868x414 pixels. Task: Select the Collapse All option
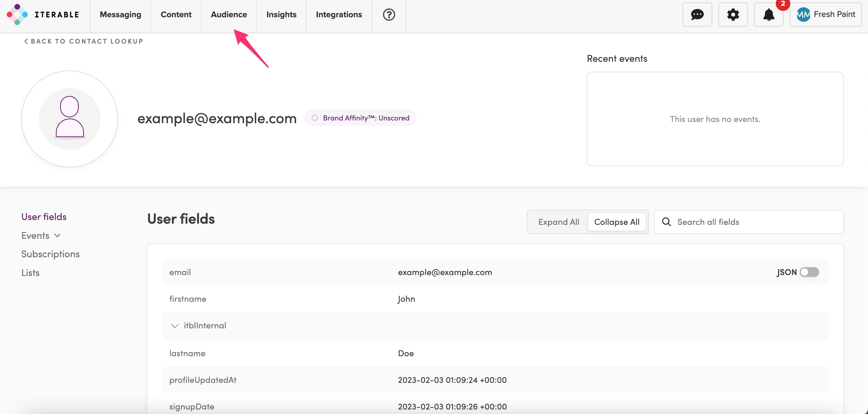point(616,222)
